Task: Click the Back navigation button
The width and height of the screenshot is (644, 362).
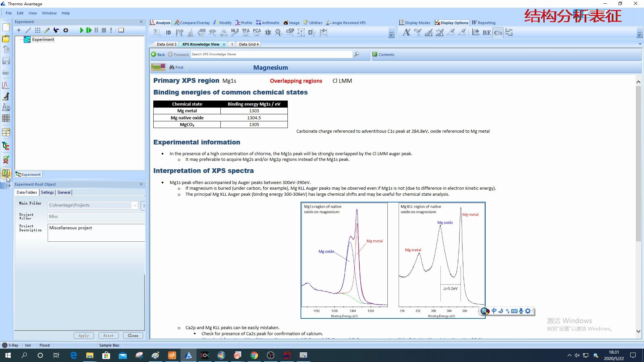Action: 158,54
